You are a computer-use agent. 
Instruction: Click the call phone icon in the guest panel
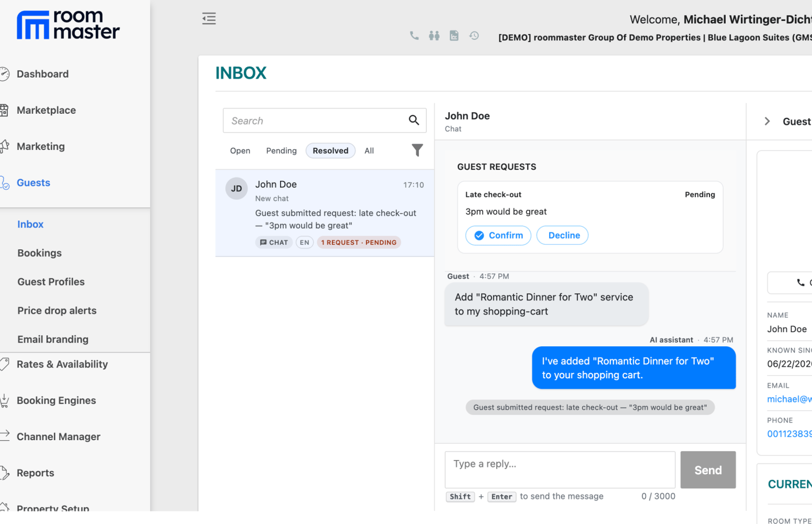[801, 283]
